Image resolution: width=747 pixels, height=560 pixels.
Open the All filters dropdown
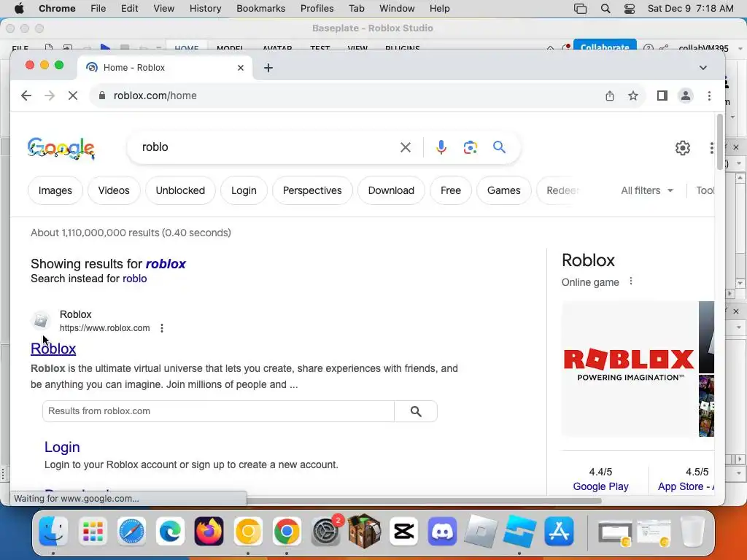(647, 190)
